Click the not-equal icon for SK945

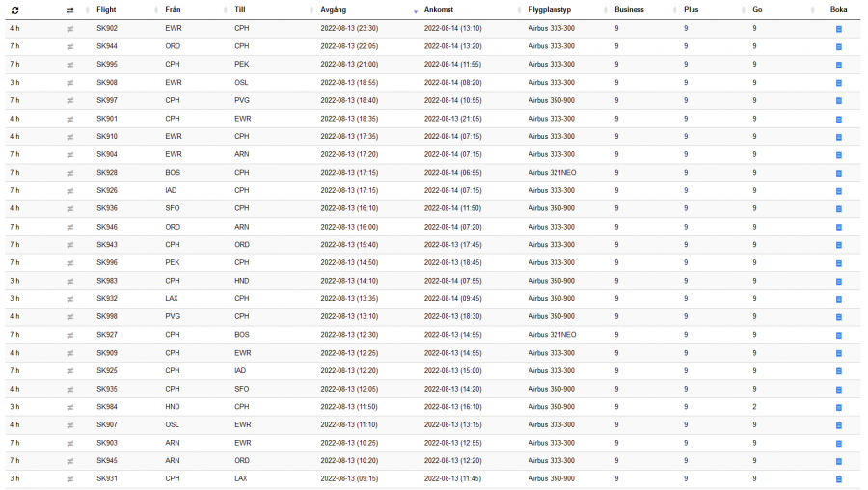pos(69,461)
